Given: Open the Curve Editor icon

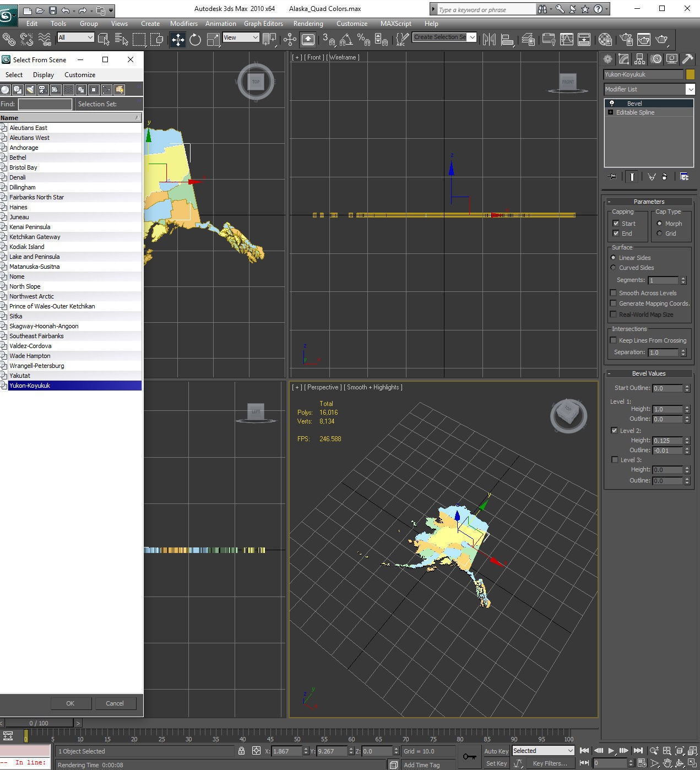Looking at the screenshot, I should point(566,39).
